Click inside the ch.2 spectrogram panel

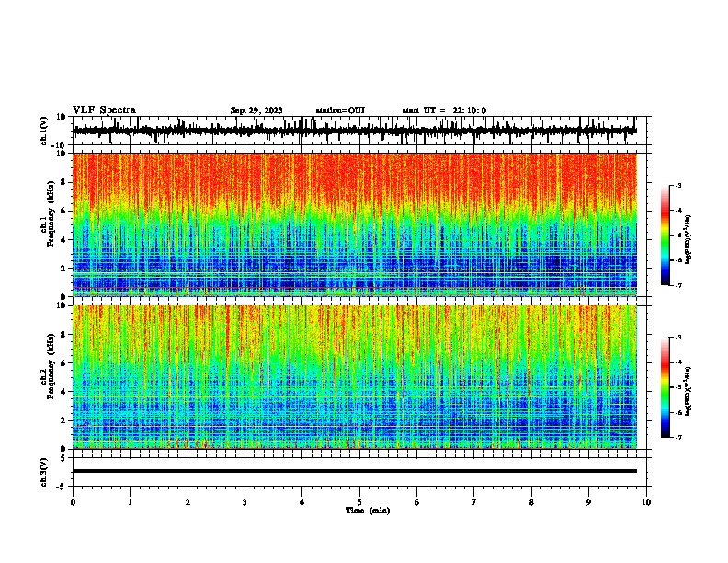click(x=354, y=377)
